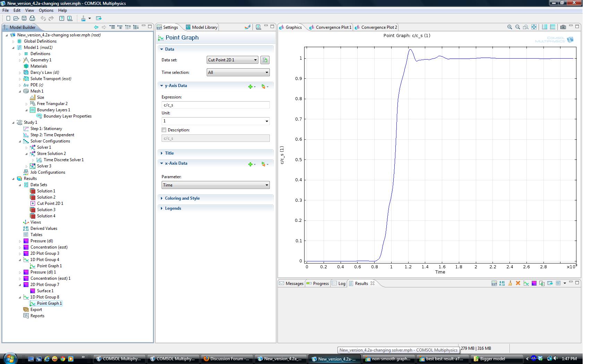Open the Options menu
The height and width of the screenshot is (364, 591).
point(46,10)
